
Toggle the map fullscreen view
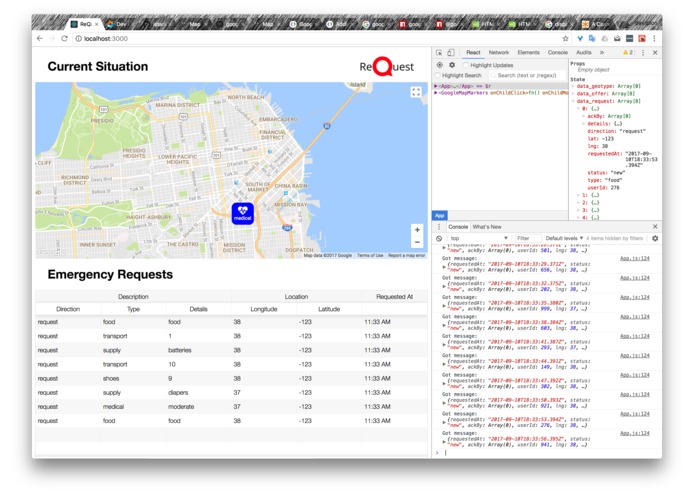(416, 92)
